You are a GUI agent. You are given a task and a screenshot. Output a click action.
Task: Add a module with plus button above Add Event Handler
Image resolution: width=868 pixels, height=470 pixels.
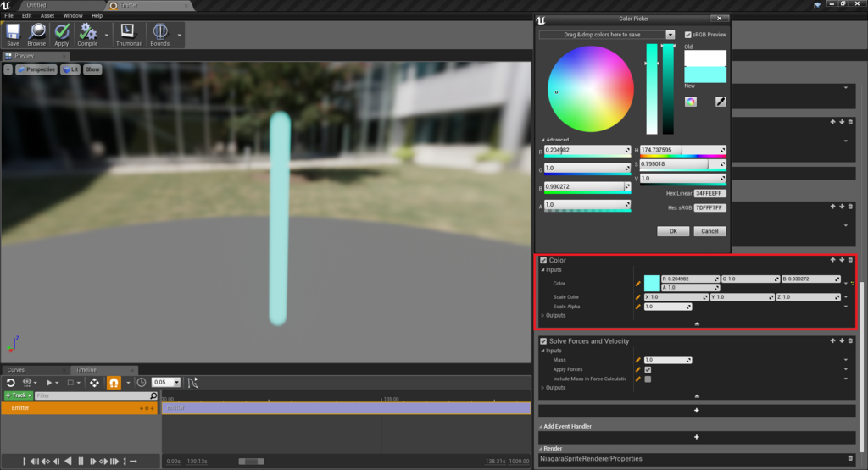click(697, 410)
